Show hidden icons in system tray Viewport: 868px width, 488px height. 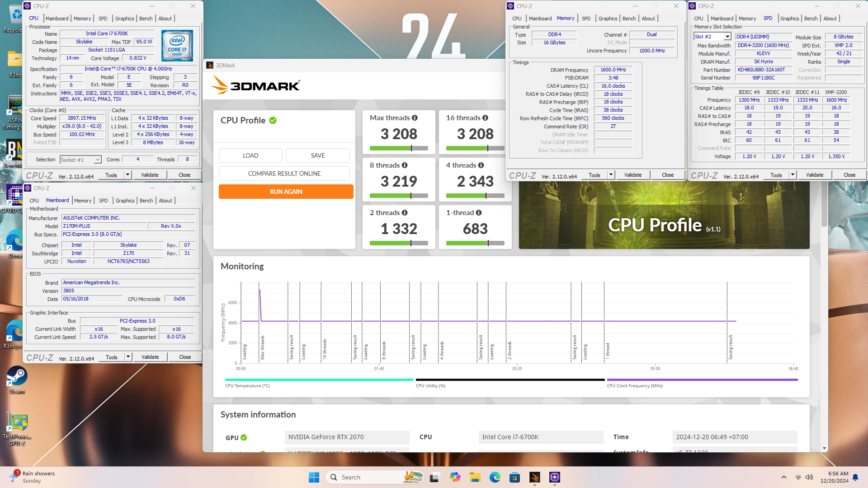click(x=784, y=477)
